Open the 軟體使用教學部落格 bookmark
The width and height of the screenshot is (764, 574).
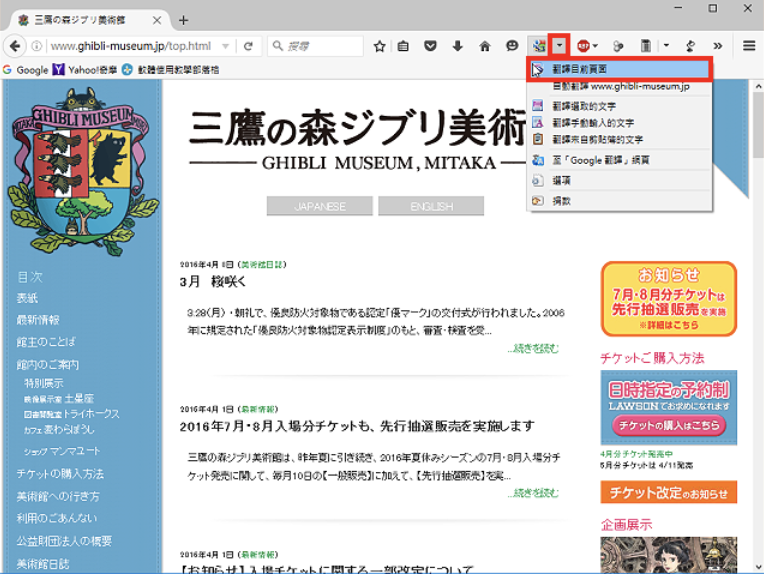click(x=171, y=70)
